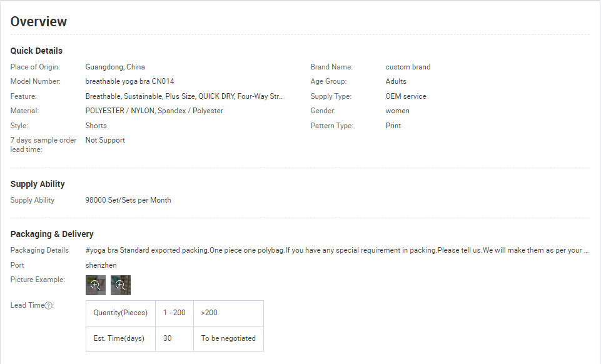
Task: Click the Supply Ability section heading
Action: point(38,184)
